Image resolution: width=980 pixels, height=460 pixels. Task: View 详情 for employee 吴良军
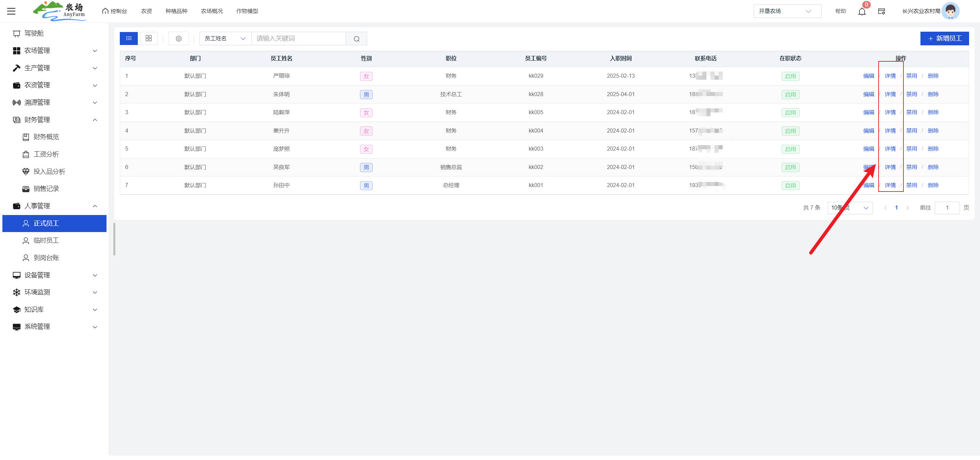click(x=890, y=167)
